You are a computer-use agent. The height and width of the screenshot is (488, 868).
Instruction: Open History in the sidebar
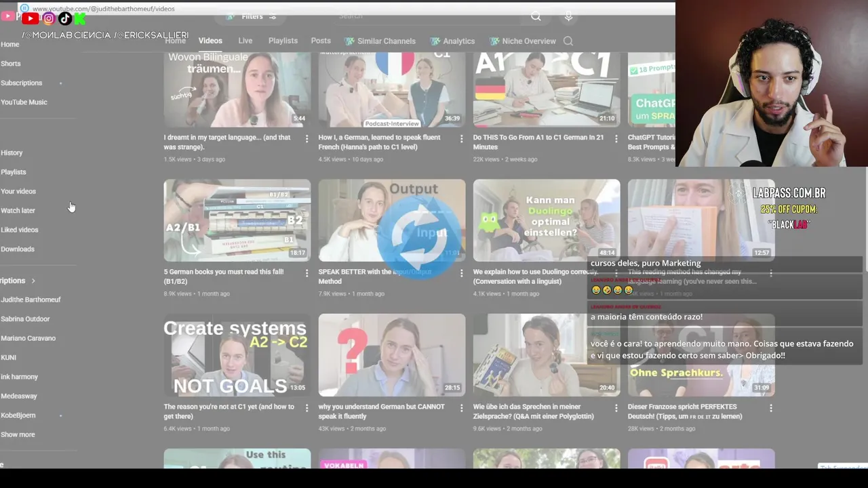pos(12,153)
